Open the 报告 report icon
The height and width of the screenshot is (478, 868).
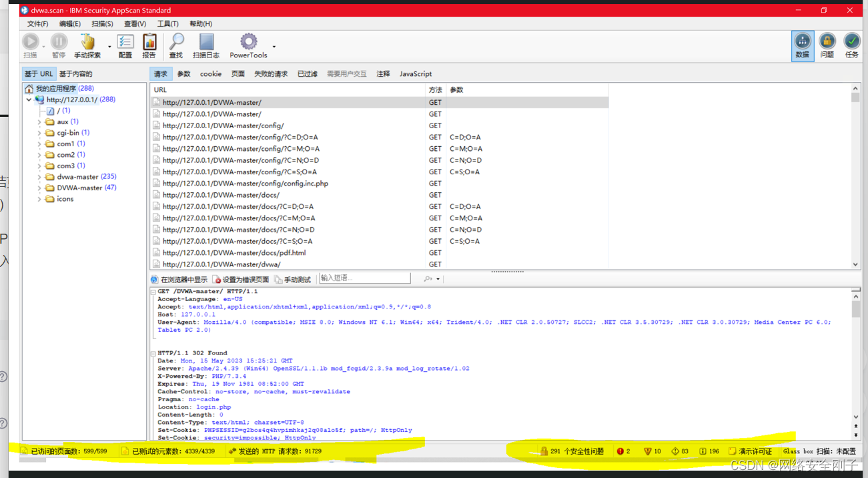[x=149, y=42]
